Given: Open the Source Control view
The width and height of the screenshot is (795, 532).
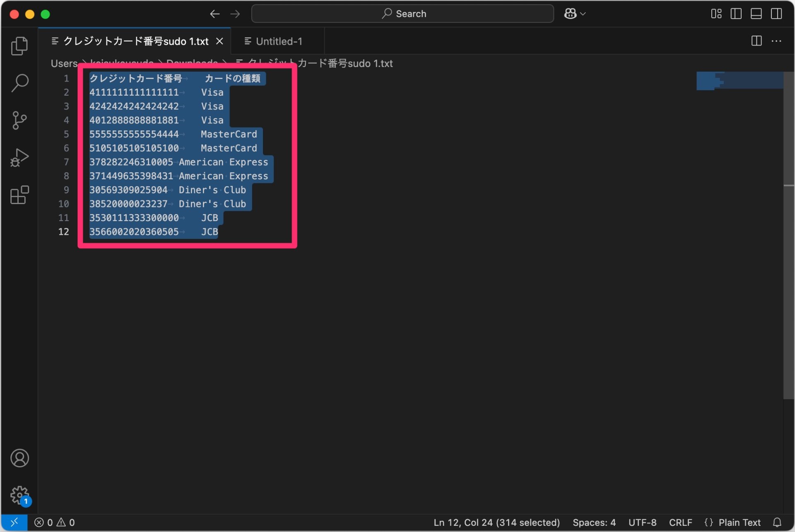Looking at the screenshot, I should pos(19,120).
